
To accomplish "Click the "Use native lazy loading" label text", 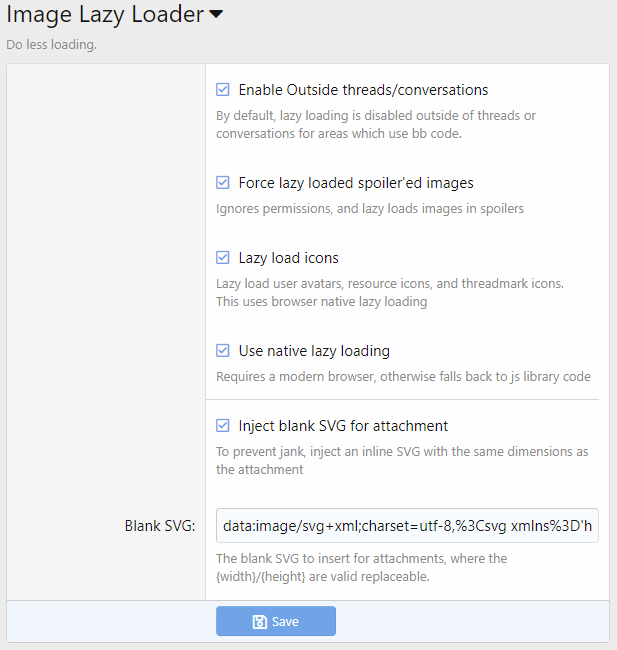I will 314,351.
